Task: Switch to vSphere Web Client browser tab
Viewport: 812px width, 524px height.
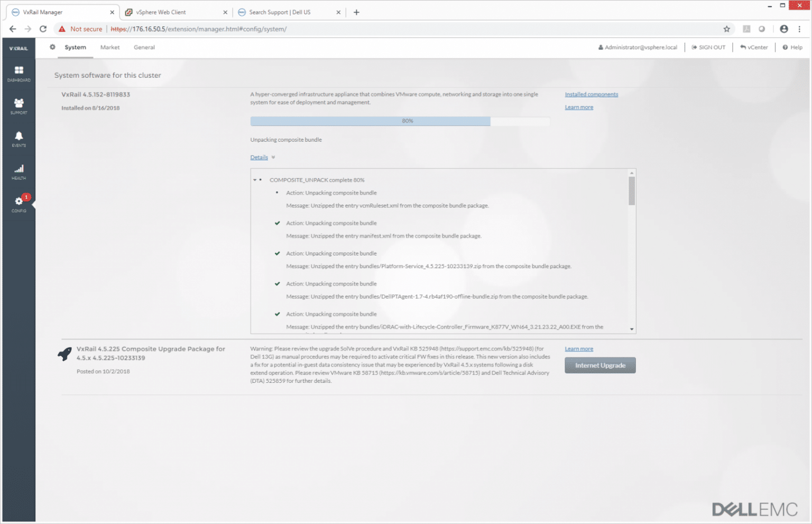Action: (x=176, y=12)
